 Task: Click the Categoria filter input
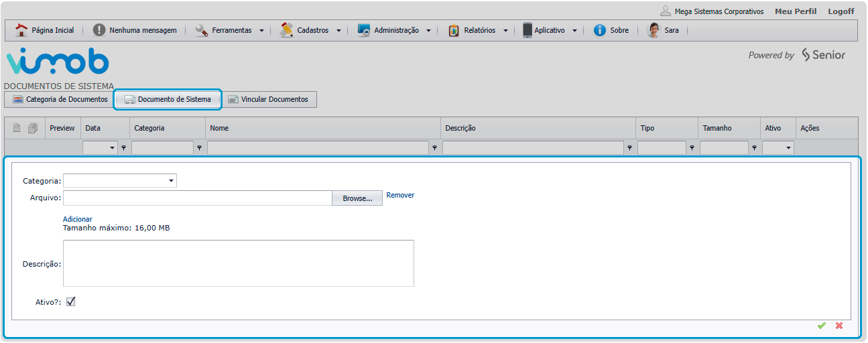tap(162, 148)
